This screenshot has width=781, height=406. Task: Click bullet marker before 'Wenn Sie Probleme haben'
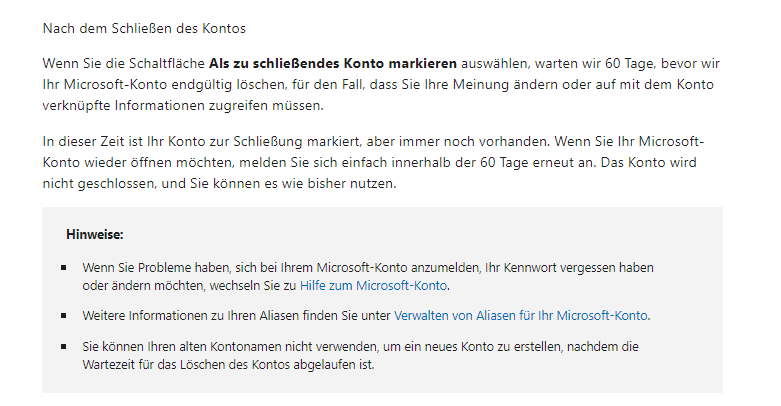click(x=64, y=268)
